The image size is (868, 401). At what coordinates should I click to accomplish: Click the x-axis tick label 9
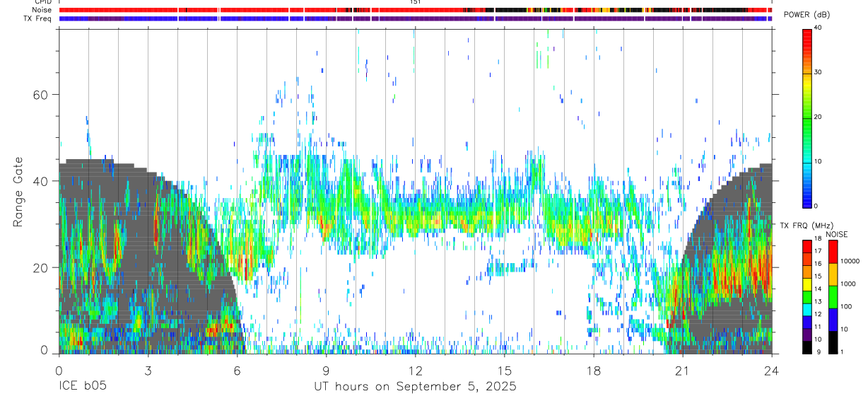pyautogui.click(x=326, y=371)
